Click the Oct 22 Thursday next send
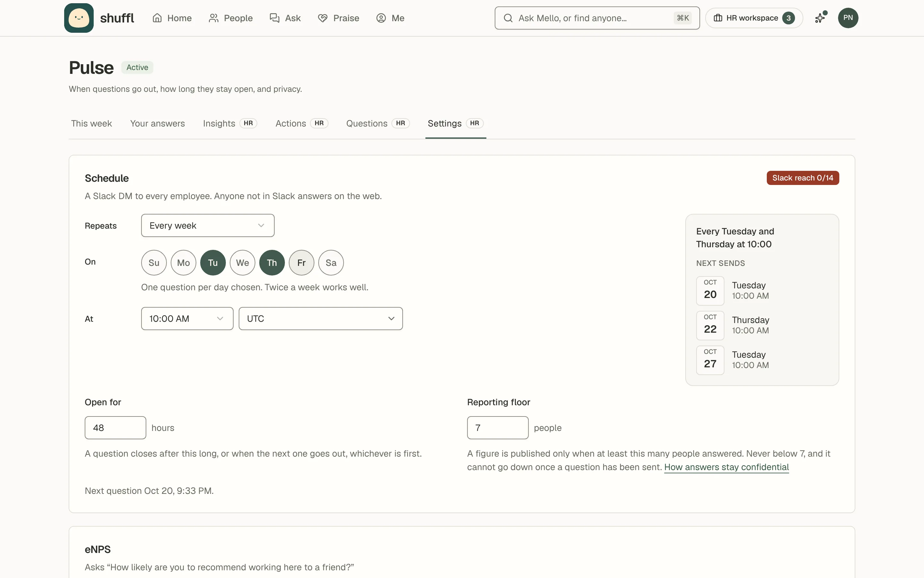The image size is (924, 578). [x=762, y=325]
